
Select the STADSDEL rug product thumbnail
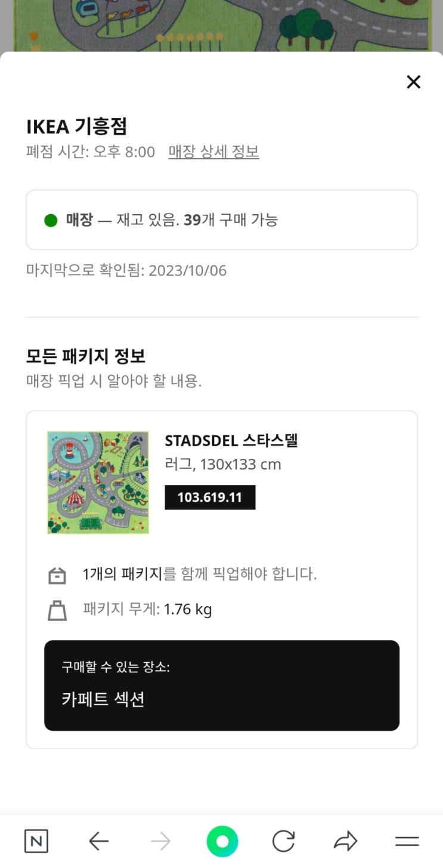98,483
